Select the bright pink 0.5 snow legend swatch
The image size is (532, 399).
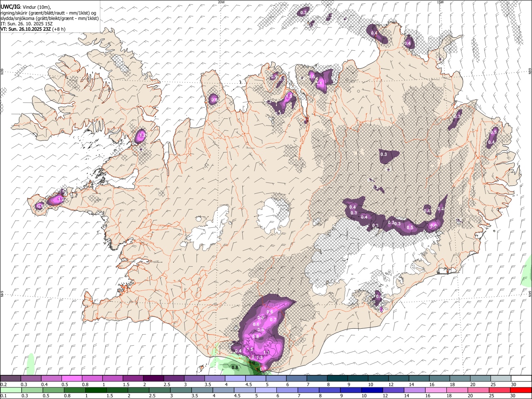point(71,379)
